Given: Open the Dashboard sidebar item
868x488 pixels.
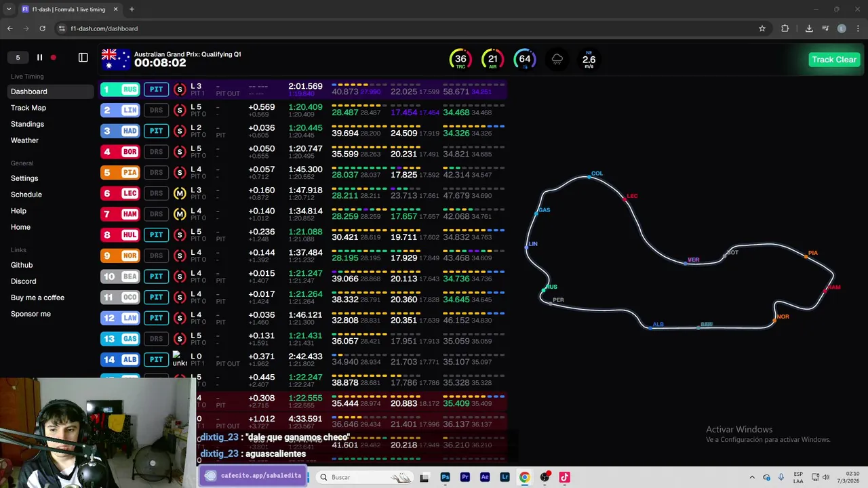Looking at the screenshot, I should 51,91.
